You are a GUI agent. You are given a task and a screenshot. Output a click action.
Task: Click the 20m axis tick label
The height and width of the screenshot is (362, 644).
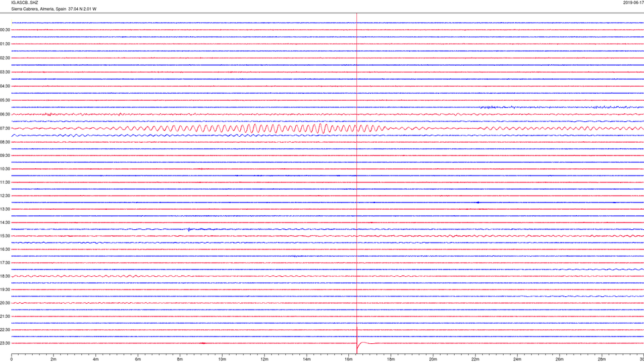point(433,359)
